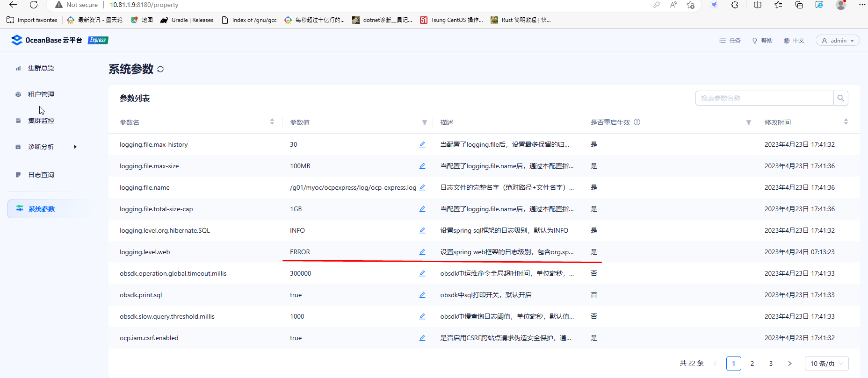The width and height of the screenshot is (868, 378).
Task: Go back in browser history
Action: click(13, 5)
